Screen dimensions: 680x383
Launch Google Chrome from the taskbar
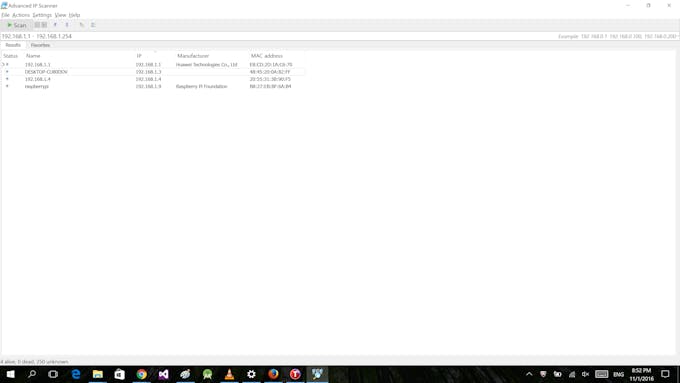[141, 374]
